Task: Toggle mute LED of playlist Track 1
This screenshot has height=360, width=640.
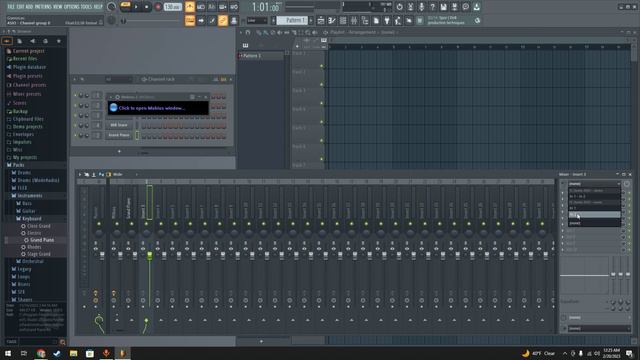Action: tap(322, 66)
